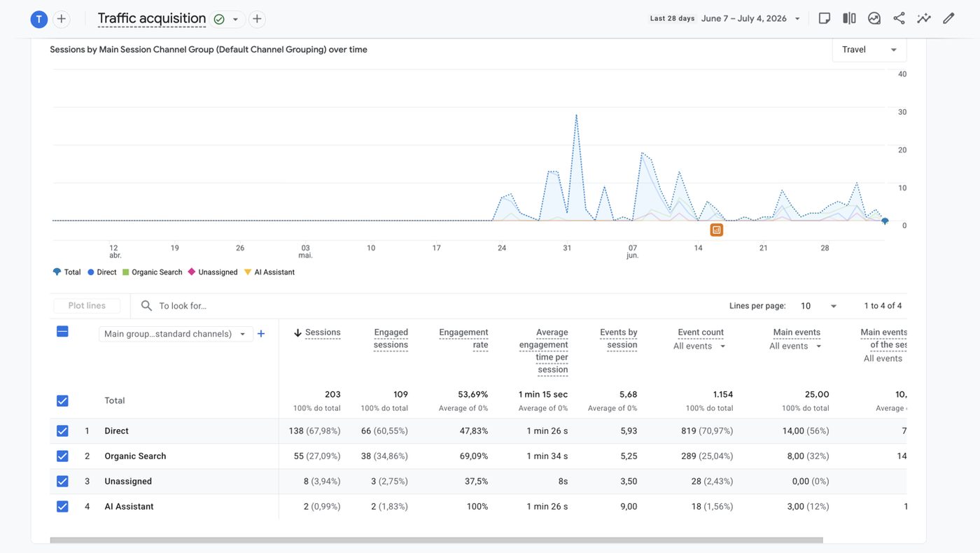Add comparison with plus next to avatar
The height and width of the screenshot is (553, 980).
click(62, 19)
